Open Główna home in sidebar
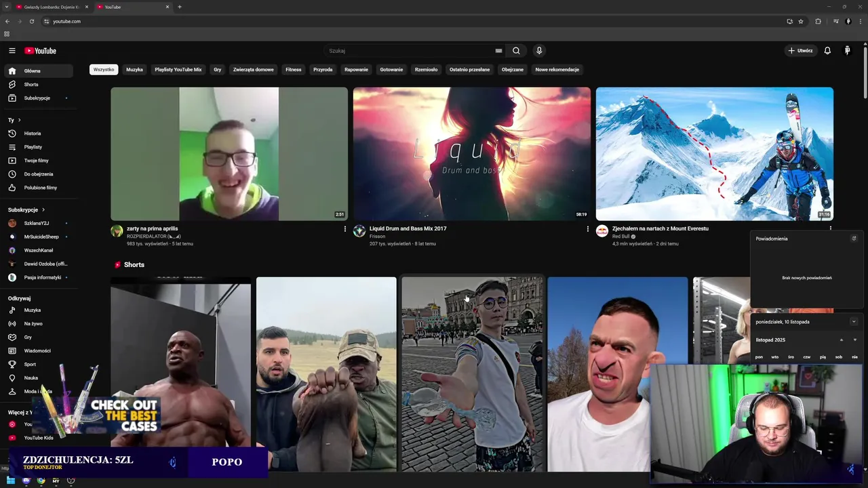 tap(39, 71)
